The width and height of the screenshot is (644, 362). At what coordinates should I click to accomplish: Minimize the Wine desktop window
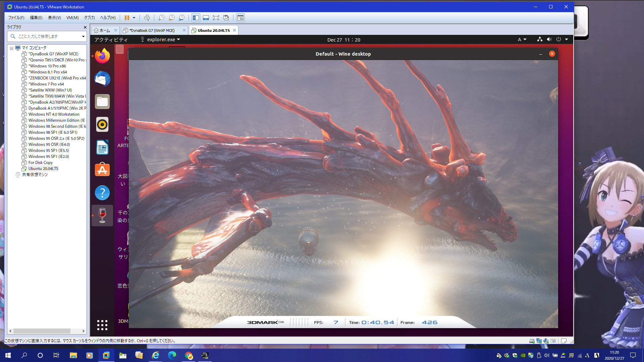[x=541, y=54]
